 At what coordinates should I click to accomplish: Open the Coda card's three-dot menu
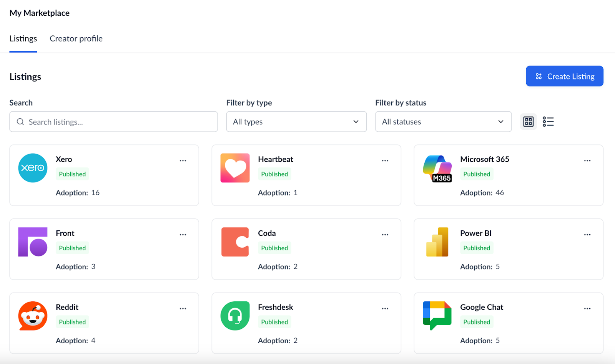(x=385, y=234)
